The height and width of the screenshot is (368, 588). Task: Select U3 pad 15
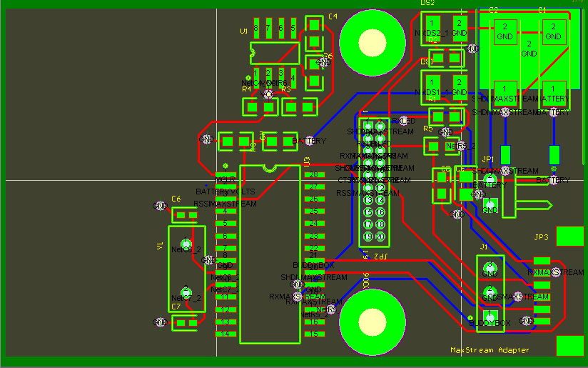coord(314,334)
